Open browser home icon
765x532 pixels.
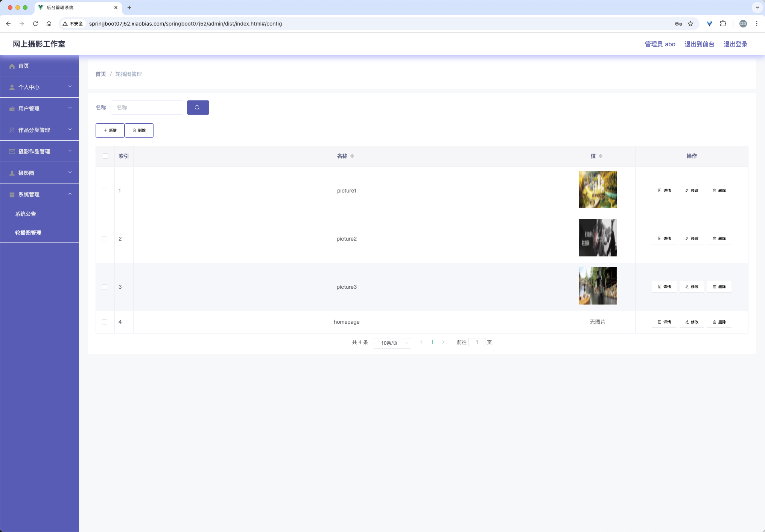49,24
